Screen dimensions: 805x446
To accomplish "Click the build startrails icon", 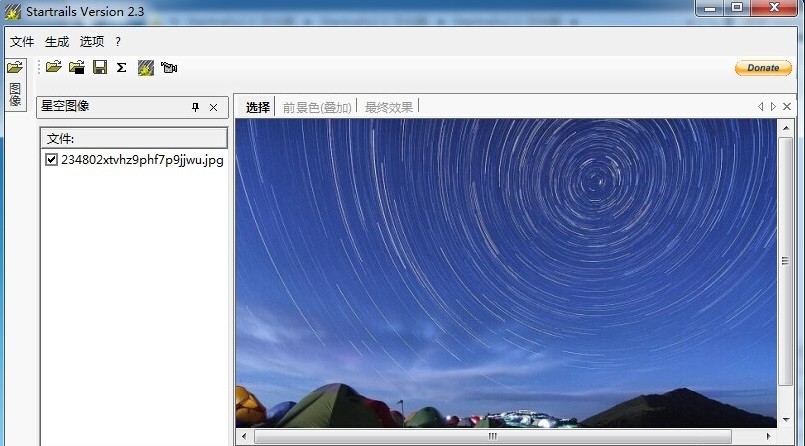I will (145, 67).
